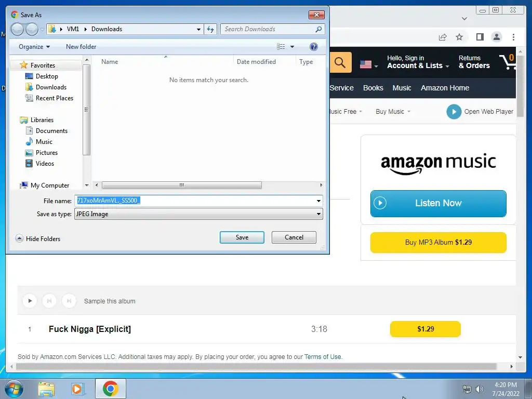Screen dimensions: 532x399
Task: Click the Save button in the dialog
Action: tap(242, 237)
